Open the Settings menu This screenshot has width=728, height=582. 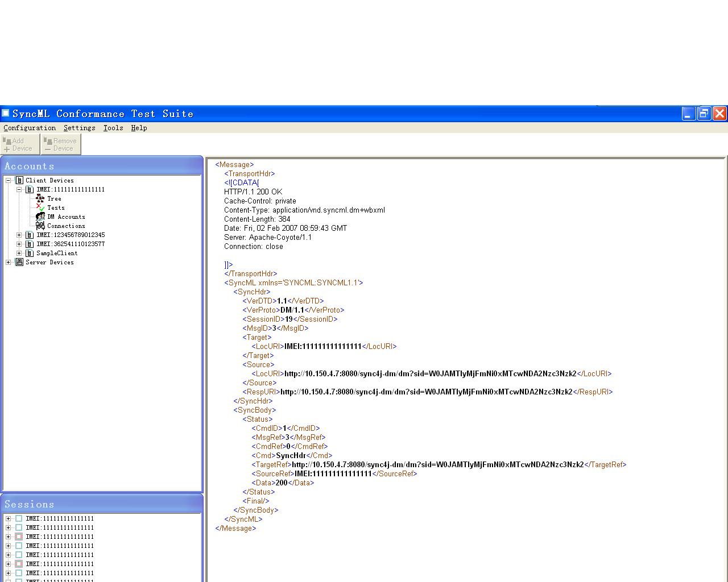point(80,128)
